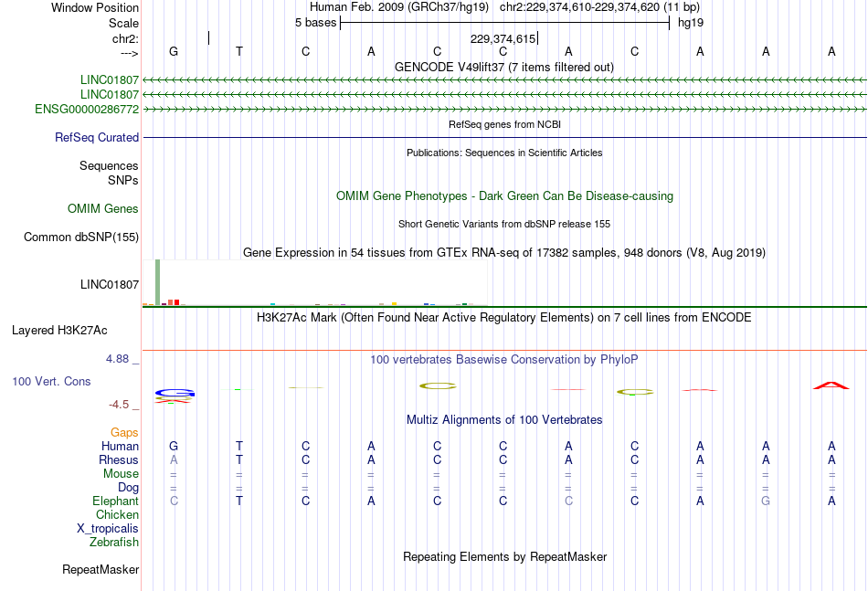The image size is (868, 591).
Task: Click the OMIM Gene Phenotypes green title
Action: click(x=505, y=195)
